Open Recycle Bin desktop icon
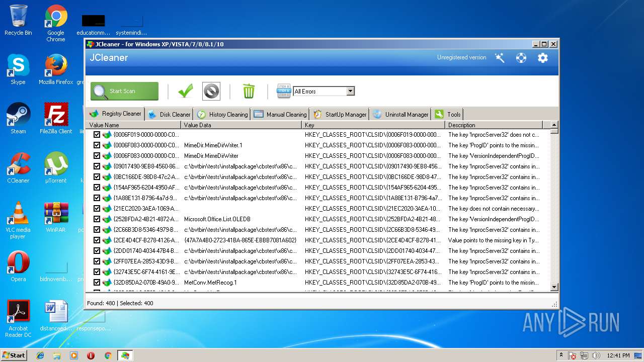Image resolution: width=644 pixels, height=362 pixels. point(18,20)
